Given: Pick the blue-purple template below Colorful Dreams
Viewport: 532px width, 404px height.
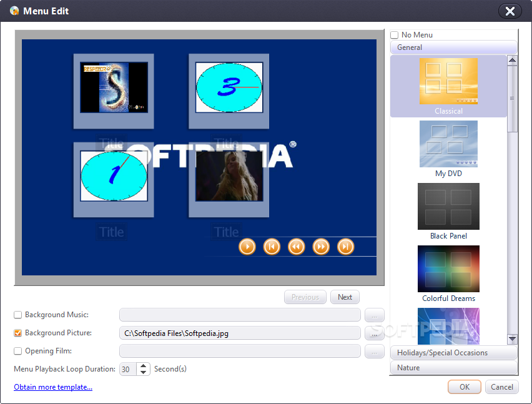Looking at the screenshot, I should tap(448, 326).
